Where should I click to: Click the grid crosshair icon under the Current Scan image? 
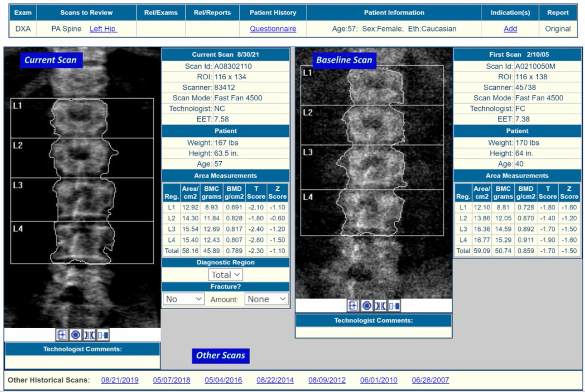click(61, 335)
